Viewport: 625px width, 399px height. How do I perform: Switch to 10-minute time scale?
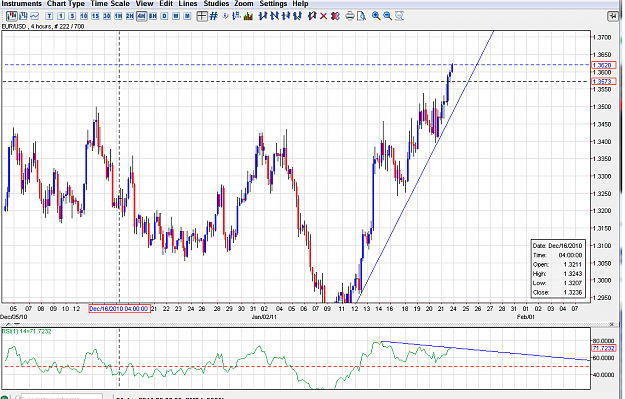[x=84, y=16]
